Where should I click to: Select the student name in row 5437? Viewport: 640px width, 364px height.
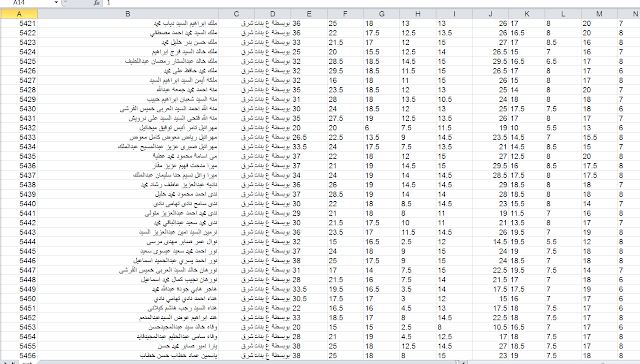(175, 175)
